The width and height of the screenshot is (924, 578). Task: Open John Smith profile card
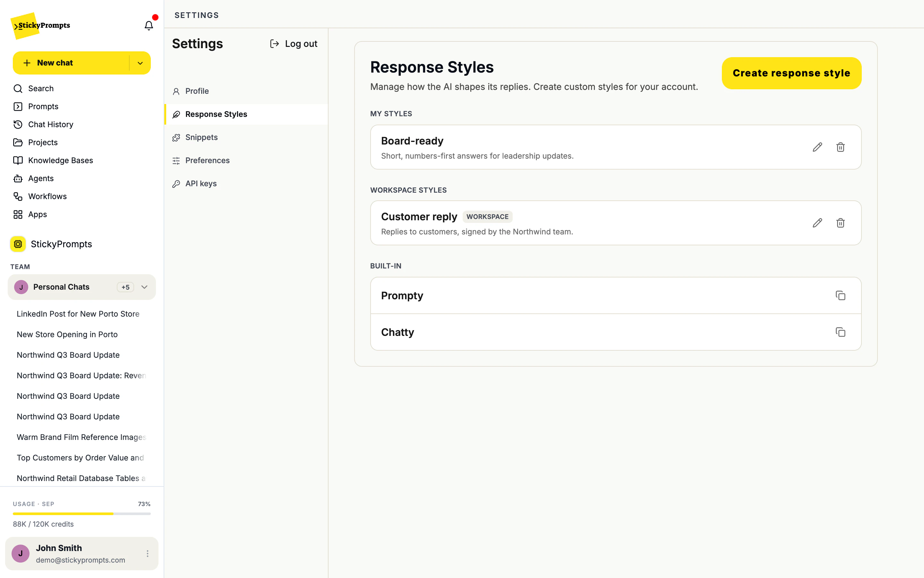(82, 554)
